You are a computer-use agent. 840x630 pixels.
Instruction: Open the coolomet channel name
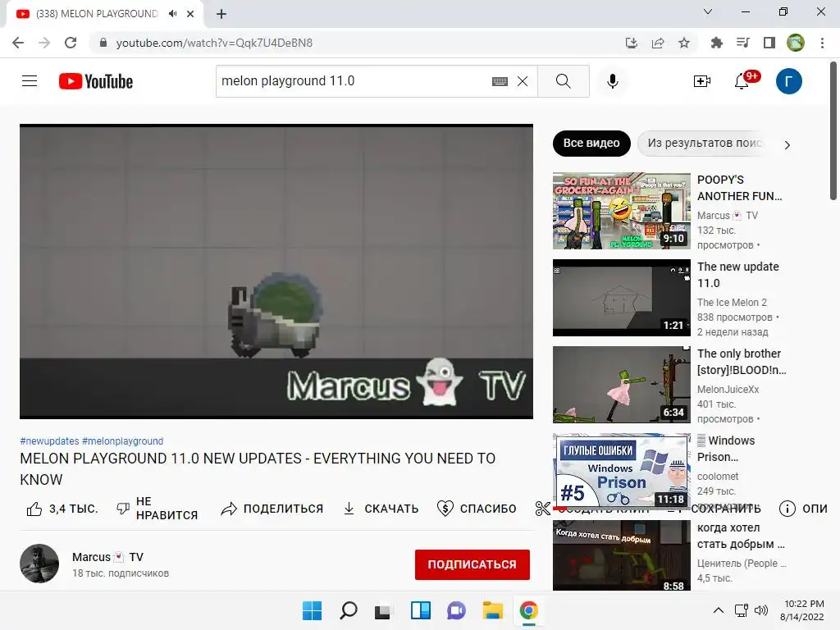coord(718,477)
